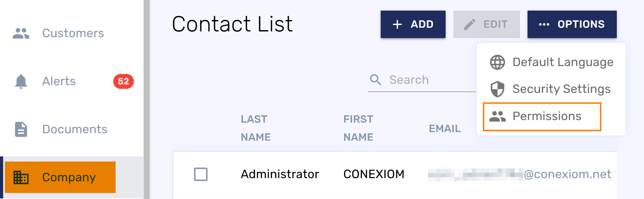Open Permissions from the options menu

tap(547, 116)
